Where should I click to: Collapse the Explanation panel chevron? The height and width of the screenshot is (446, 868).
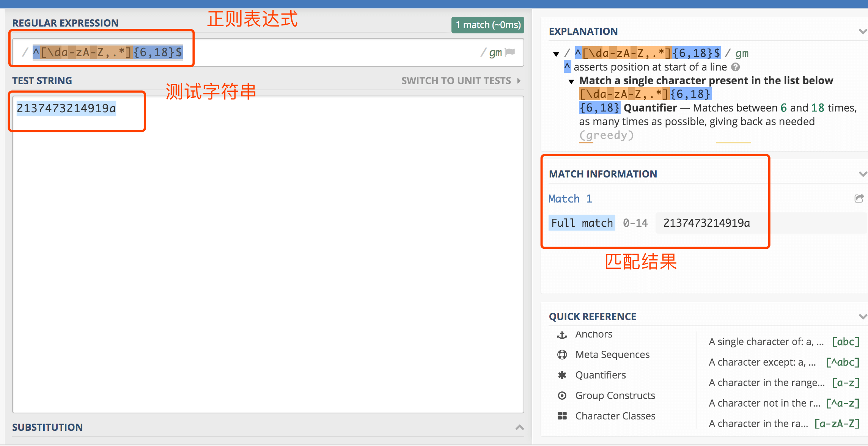pos(863,31)
